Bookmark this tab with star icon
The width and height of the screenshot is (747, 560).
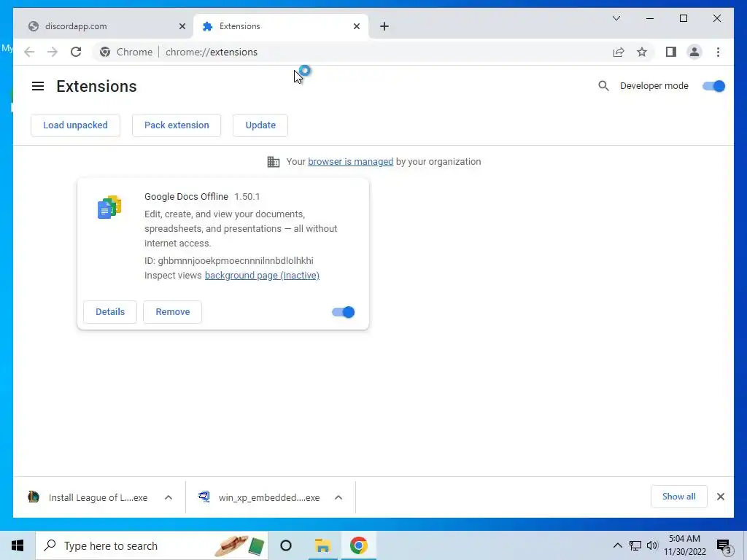coord(642,52)
